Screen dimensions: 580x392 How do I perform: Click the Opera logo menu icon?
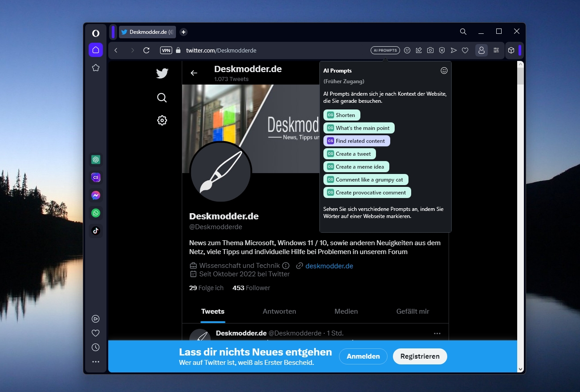coord(95,33)
